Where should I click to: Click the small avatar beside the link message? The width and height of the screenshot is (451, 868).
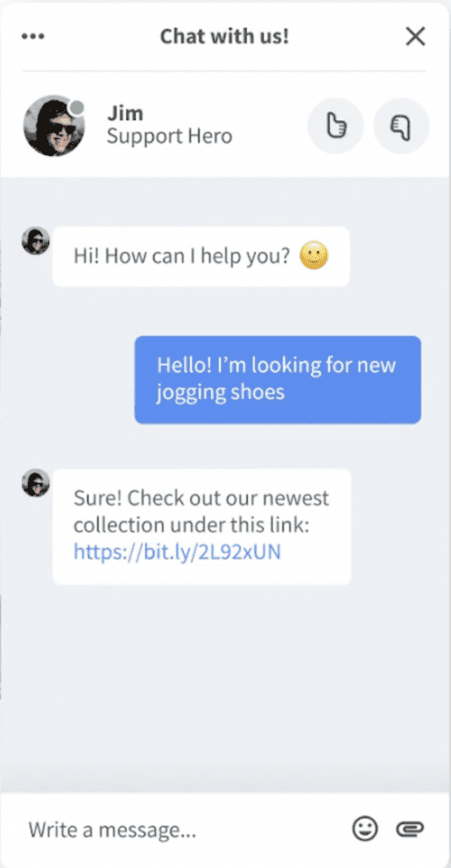click(x=36, y=482)
